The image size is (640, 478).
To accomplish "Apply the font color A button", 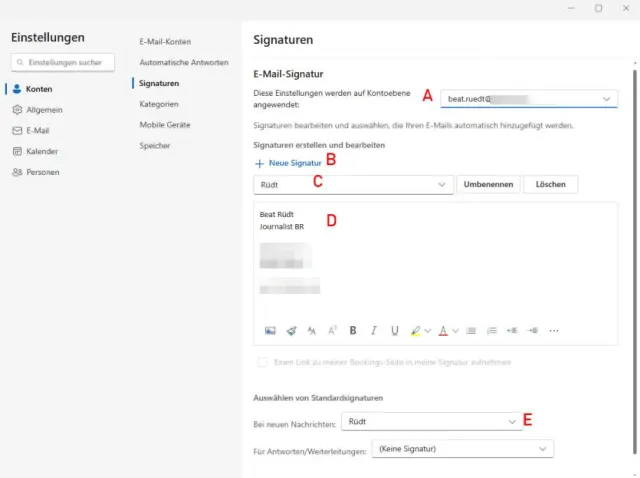I will pos(442,330).
